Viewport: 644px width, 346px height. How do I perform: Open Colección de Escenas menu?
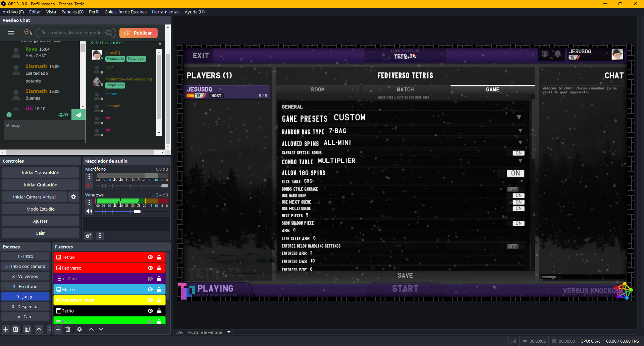tap(125, 12)
